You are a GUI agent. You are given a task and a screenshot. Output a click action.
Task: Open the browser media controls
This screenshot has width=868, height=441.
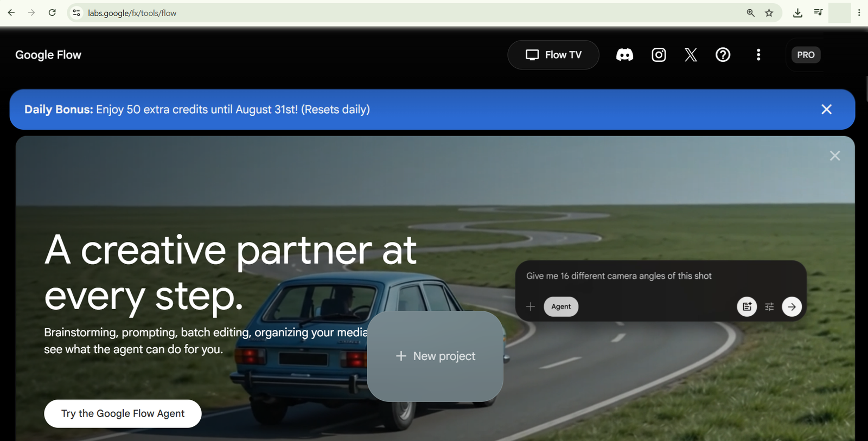818,12
